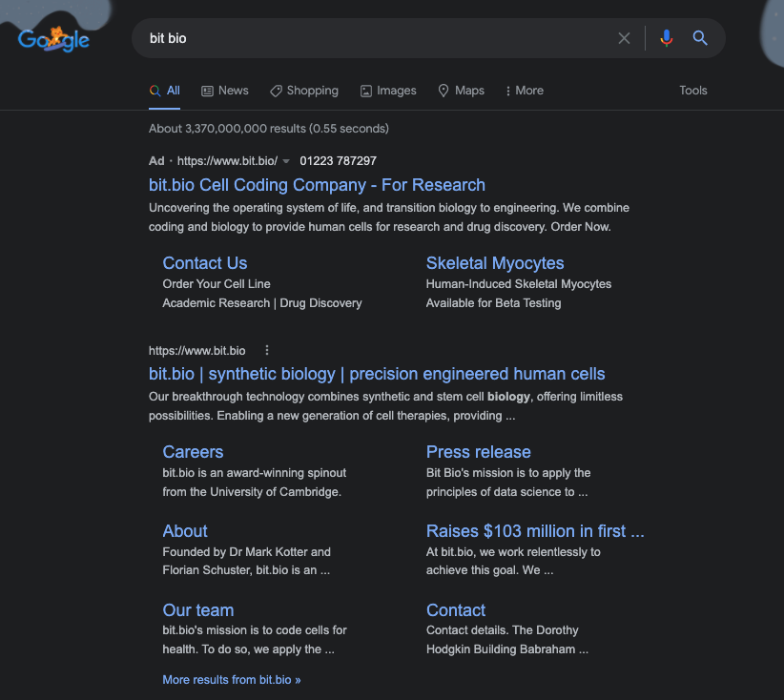Open the Shopping tab
This screenshot has height=700, width=784.
click(x=304, y=91)
